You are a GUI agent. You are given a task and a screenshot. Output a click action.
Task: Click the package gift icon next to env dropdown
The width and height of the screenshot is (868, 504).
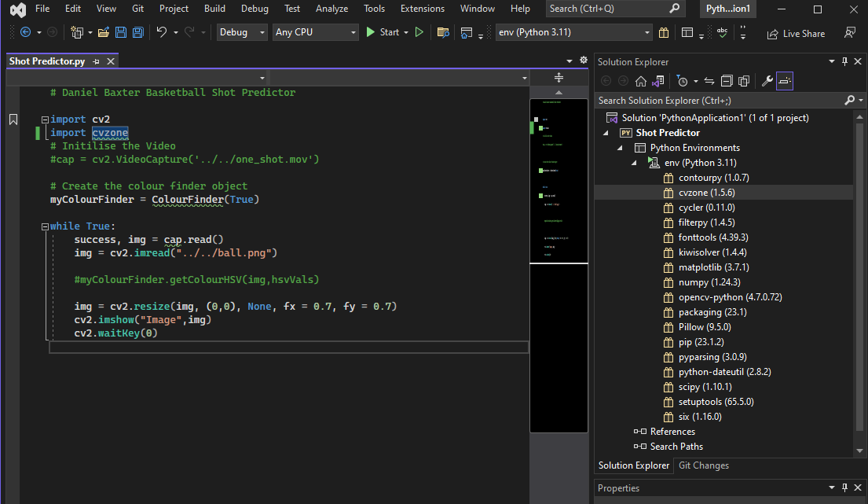point(664,33)
